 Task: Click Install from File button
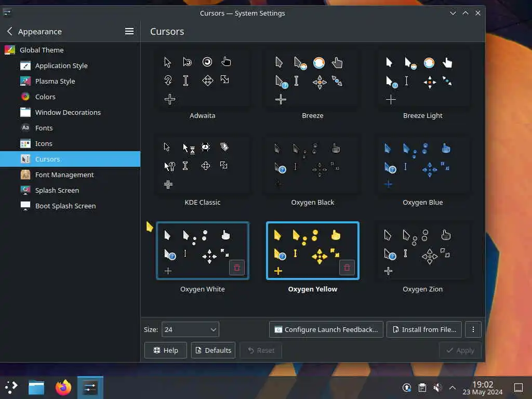click(424, 329)
